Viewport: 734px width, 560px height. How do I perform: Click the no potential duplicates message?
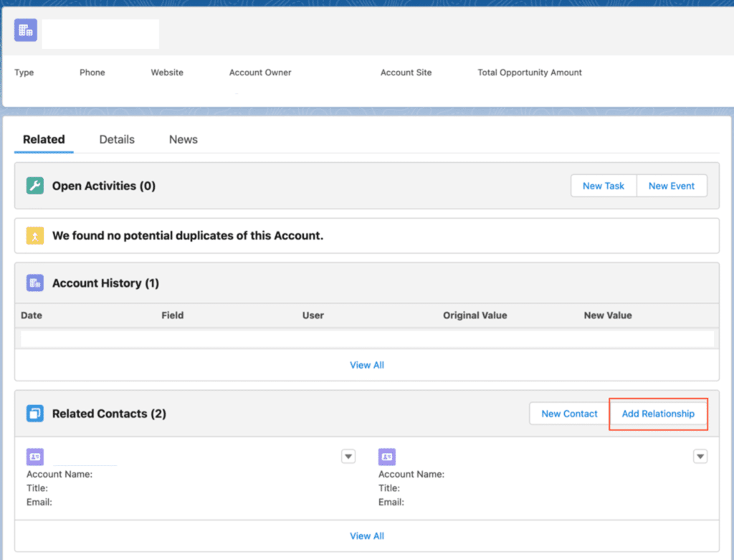coord(188,235)
